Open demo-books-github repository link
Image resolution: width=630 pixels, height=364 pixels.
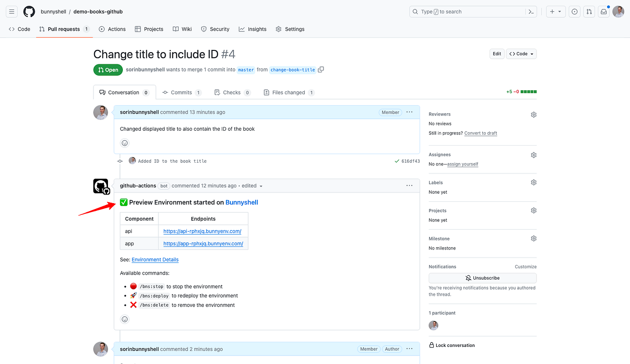point(98,12)
